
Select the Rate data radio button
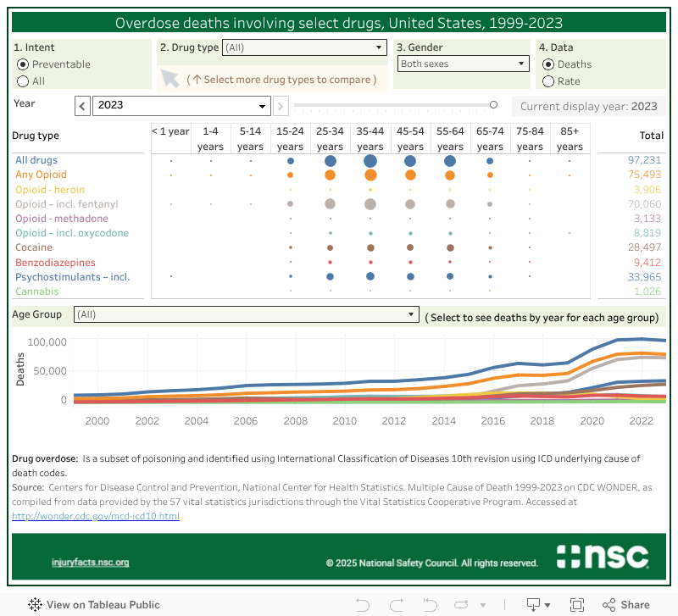[548, 81]
